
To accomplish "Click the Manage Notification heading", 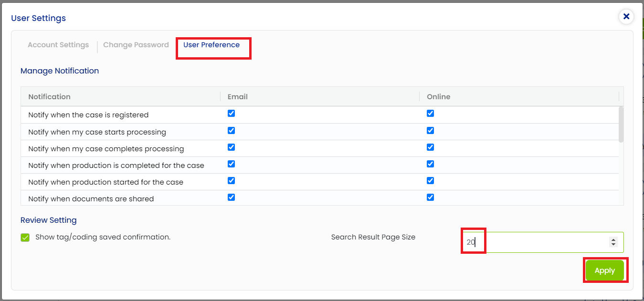I will tap(60, 71).
